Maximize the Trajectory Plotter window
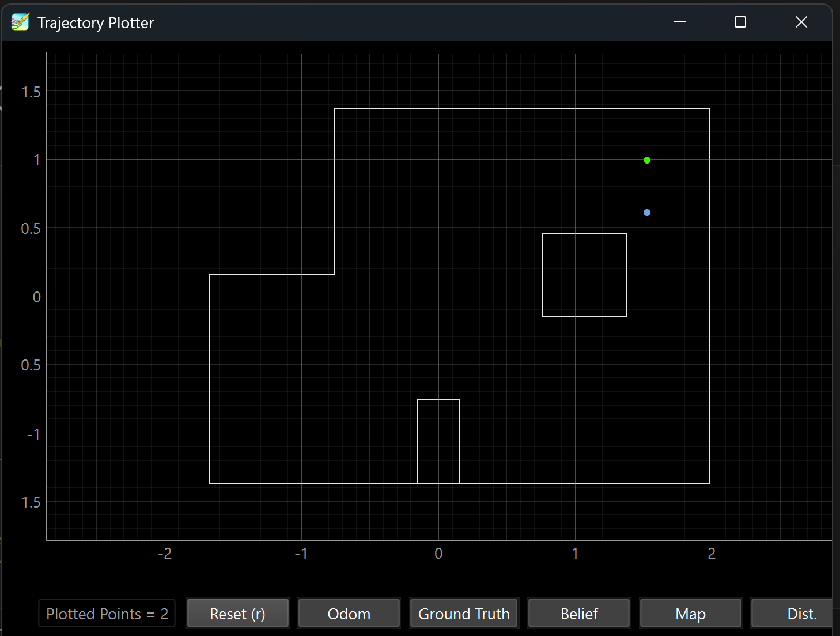Viewport: 840px width, 636px height. pos(740,22)
